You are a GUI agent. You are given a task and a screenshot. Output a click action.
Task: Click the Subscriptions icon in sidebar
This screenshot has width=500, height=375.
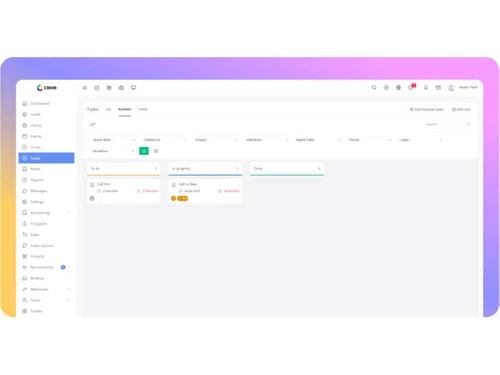25,246
